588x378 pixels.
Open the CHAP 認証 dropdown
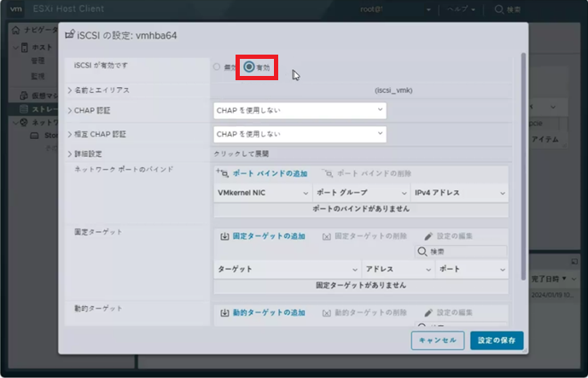coord(300,111)
